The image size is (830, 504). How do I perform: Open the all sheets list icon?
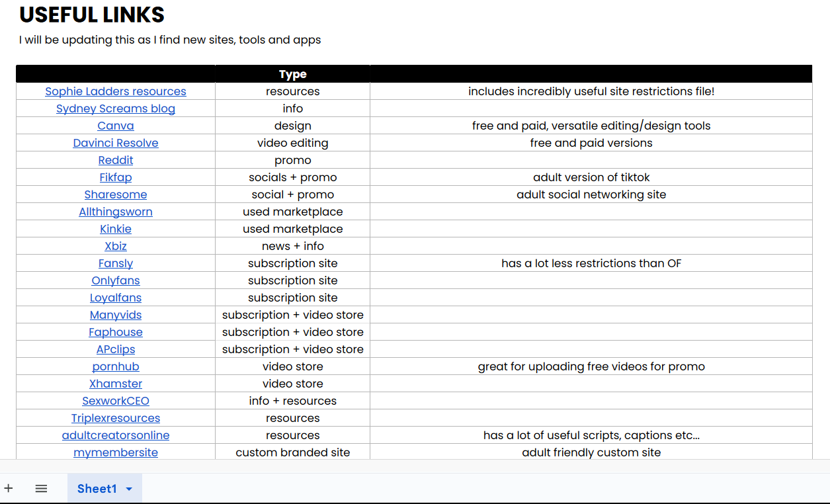(41, 488)
